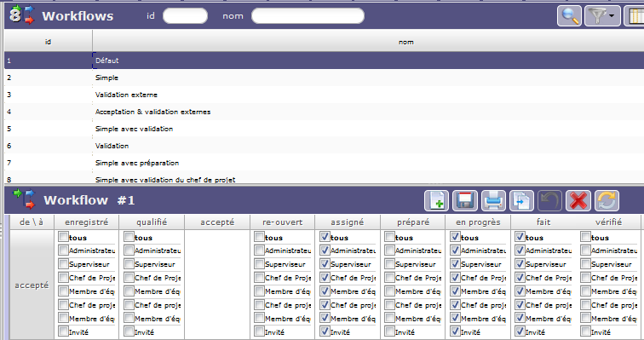Save the workflow with the floppy disk icon

pos(465,201)
